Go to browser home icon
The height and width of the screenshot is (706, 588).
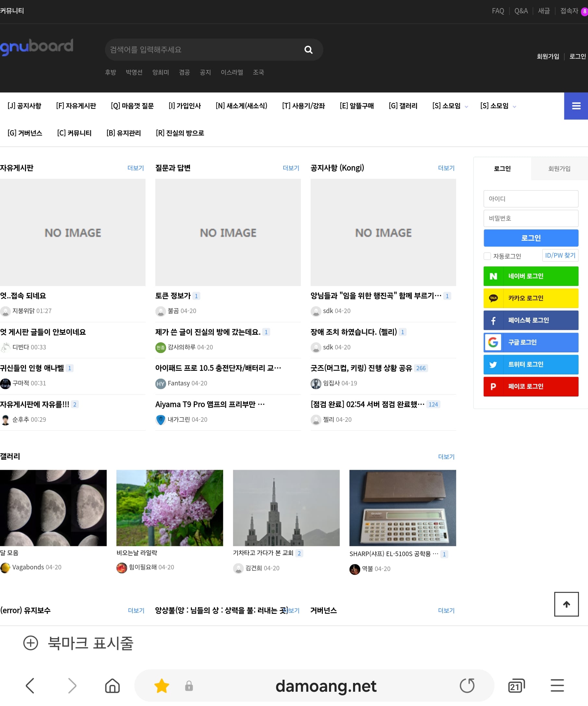coord(112,686)
